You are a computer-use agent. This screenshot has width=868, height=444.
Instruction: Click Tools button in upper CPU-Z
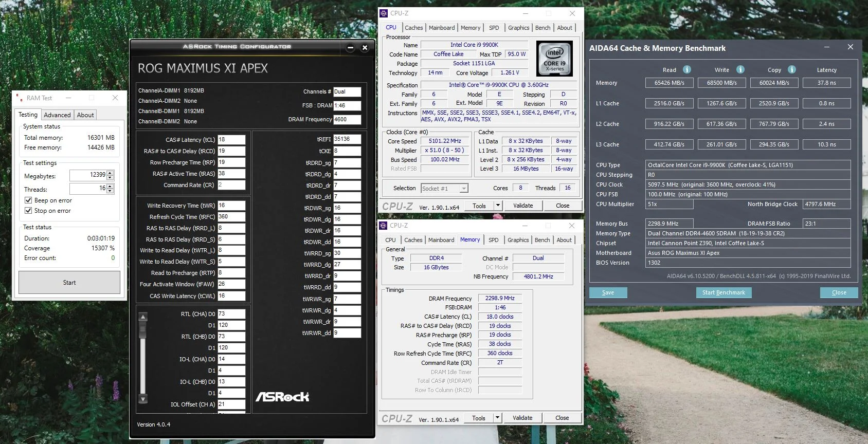pos(479,206)
